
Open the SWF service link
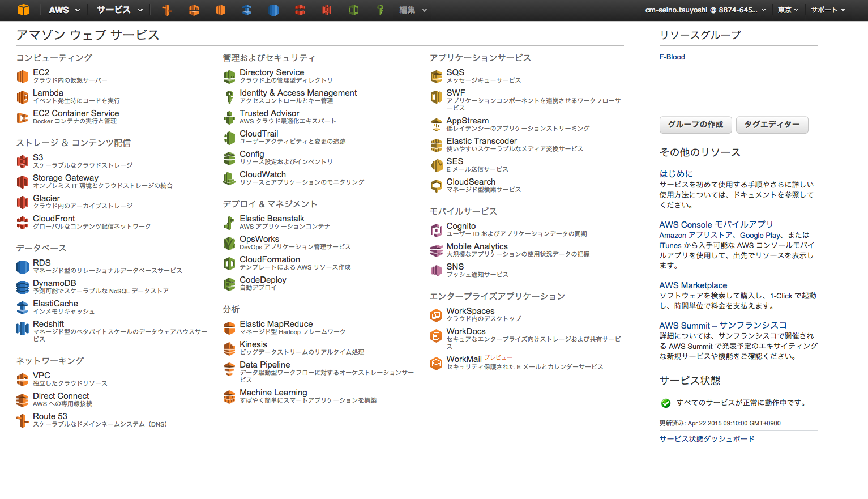455,93
